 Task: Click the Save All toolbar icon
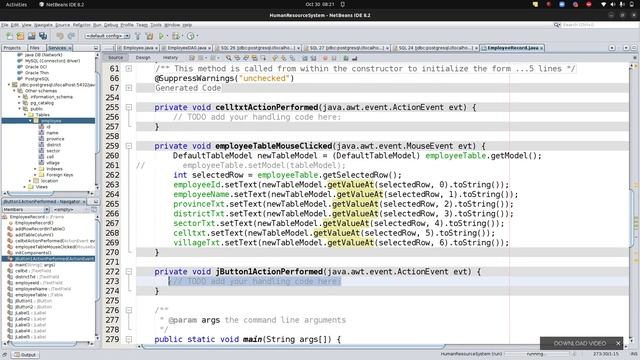43,36
